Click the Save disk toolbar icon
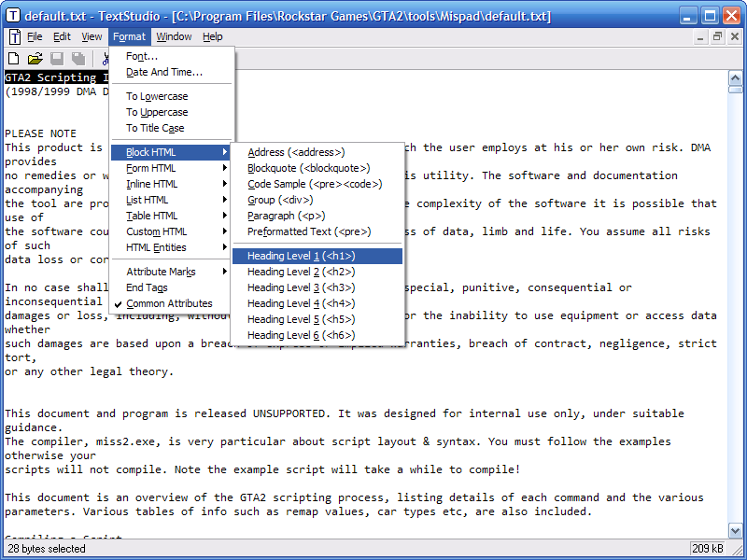747x560 pixels. pyautogui.click(x=57, y=59)
